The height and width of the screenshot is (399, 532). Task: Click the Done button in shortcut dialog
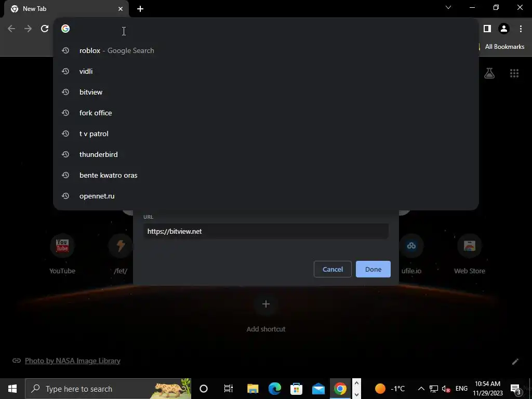click(x=373, y=269)
